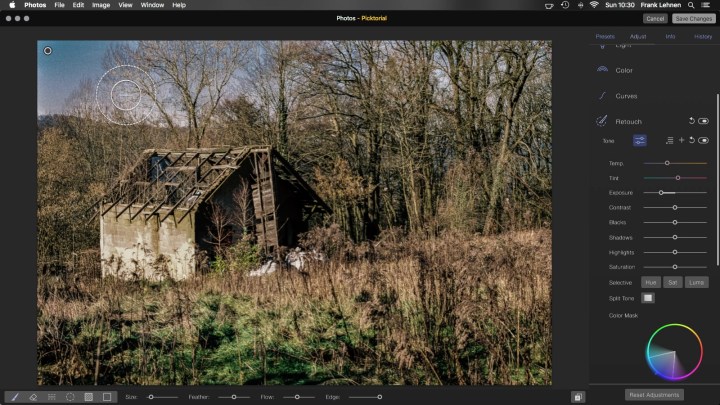Click the mask pin marker on photo
The height and width of the screenshot is (405, 720).
click(48, 51)
